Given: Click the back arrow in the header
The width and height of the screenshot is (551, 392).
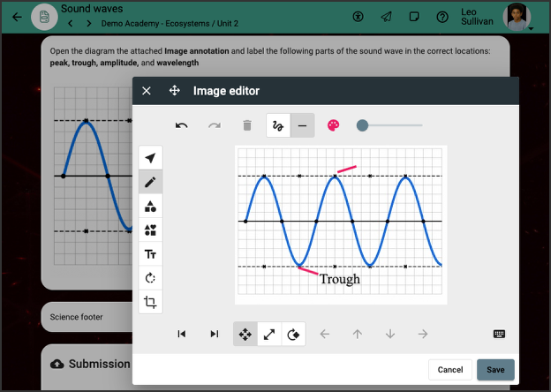Looking at the screenshot, I should (x=17, y=17).
